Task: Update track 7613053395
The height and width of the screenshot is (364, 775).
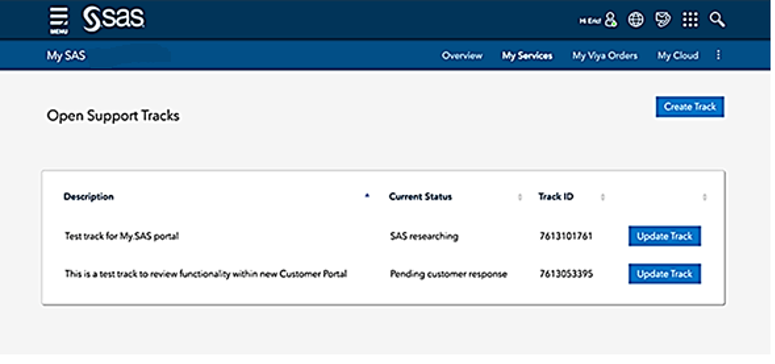Action: tap(665, 273)
